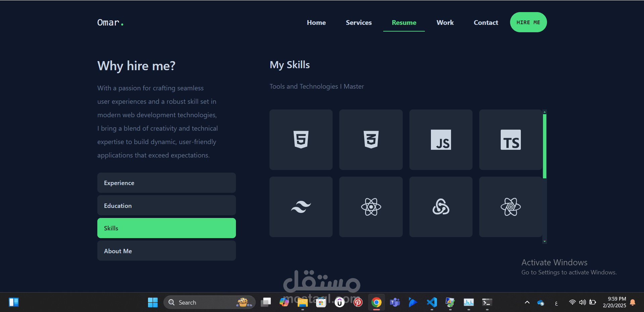Open Microsoft Store from the taskbar
Viewport: 644px width, 312px height.
(321, 303)
